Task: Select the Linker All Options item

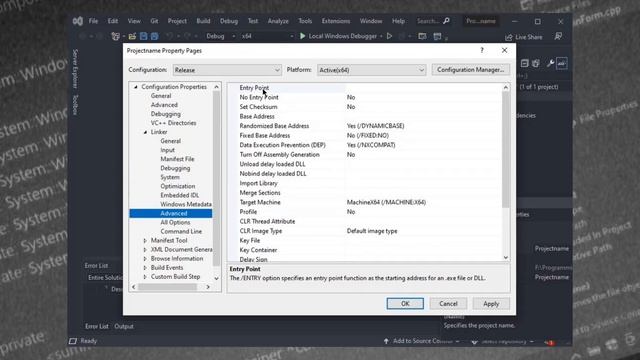Action: click(175, 222)
